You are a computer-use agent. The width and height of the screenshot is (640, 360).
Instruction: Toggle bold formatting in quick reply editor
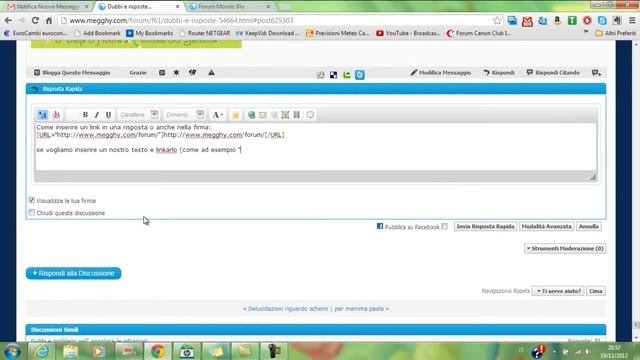[85, 115]
